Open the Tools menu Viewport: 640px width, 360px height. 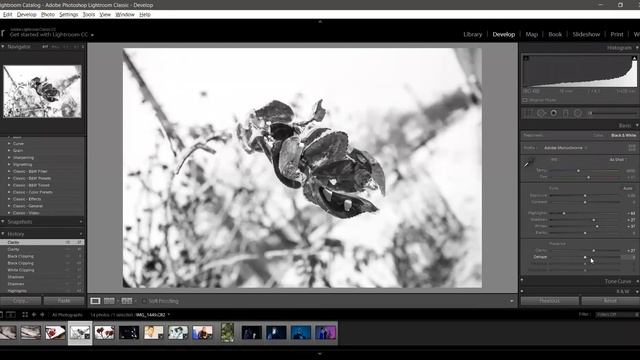click(x=89, y=14)
